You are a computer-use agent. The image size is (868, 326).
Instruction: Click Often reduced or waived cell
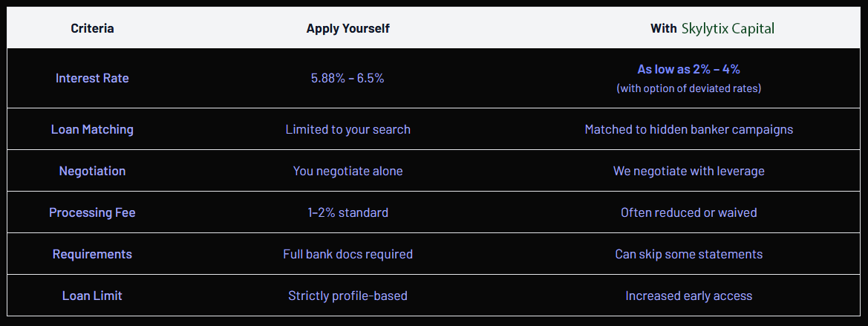click(x=688, y=212)
